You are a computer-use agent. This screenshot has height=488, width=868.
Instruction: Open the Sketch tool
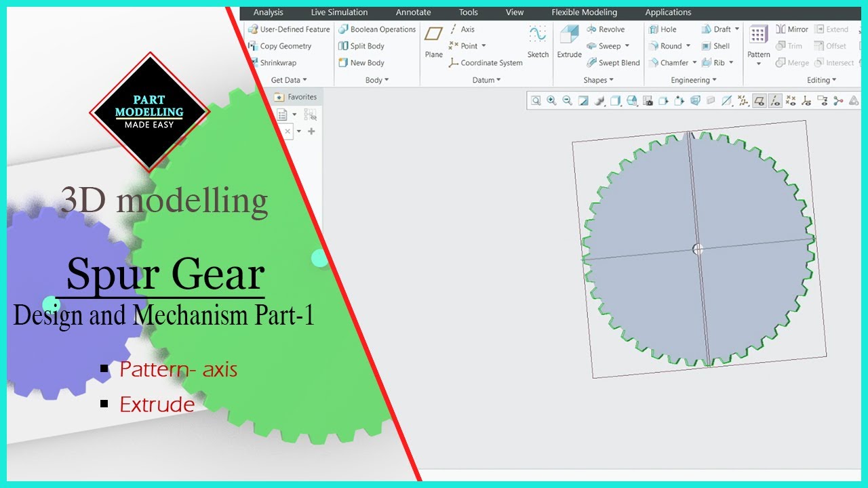pos(538,42)
